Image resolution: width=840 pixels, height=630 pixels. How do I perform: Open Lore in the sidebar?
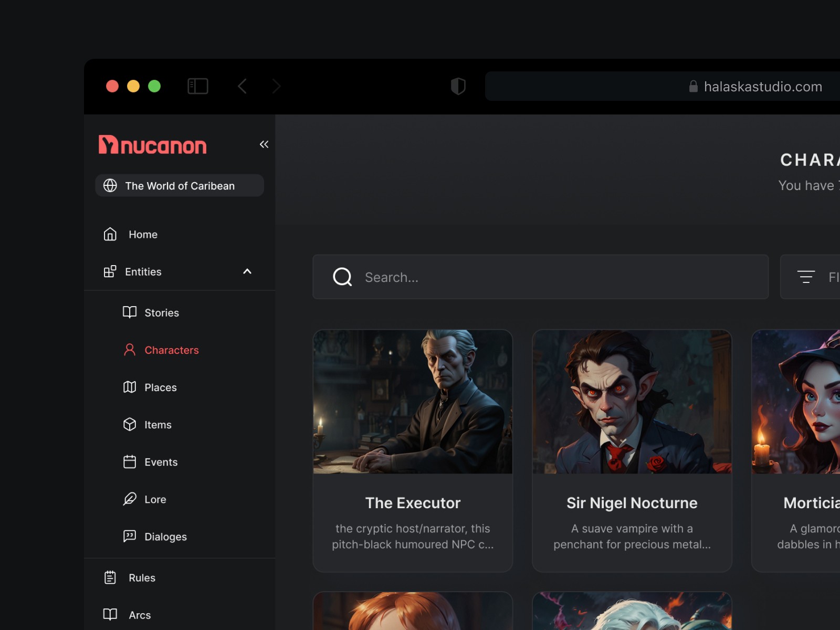pyautogui.click(x=155, y=499)
